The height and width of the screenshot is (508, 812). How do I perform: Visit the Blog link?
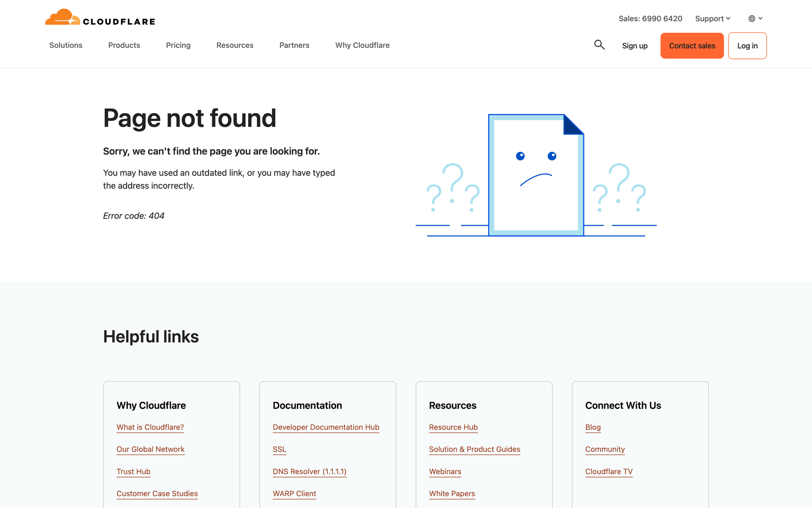pos(593,427)
